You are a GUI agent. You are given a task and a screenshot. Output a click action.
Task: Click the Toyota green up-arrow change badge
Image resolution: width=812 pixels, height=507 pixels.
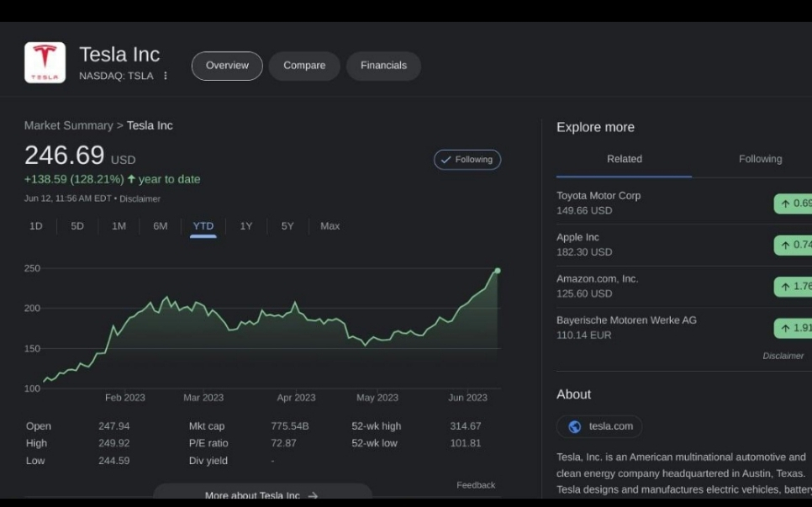793,203
